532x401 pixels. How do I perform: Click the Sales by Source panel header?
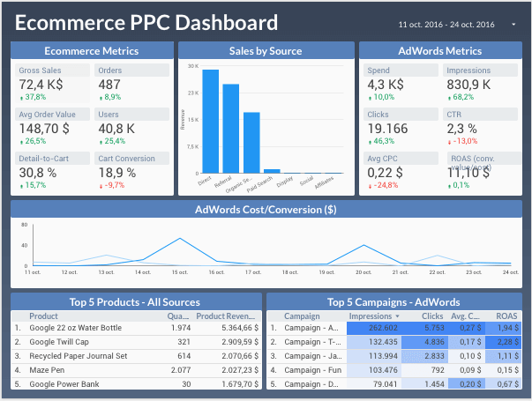[266, 50]
